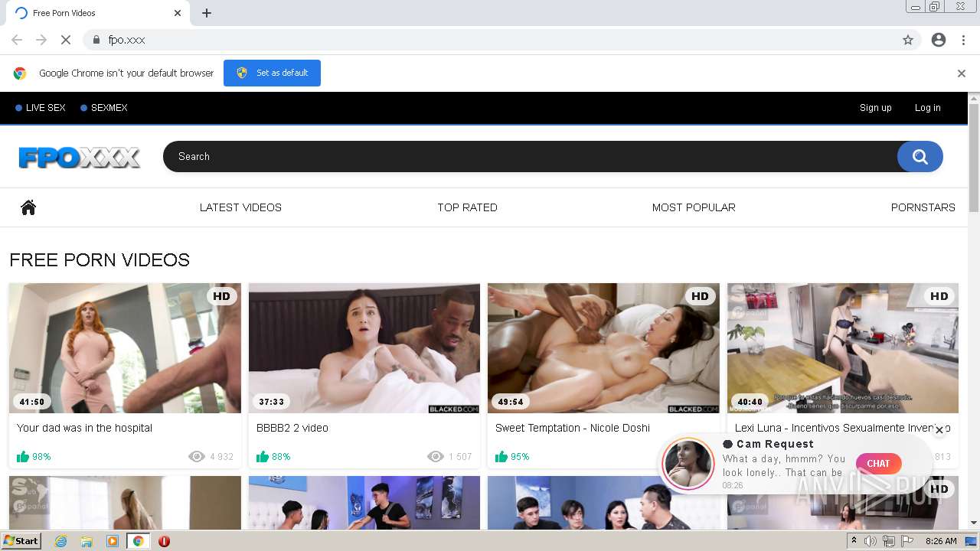Screen dimensions: 980x551
Task: Click the Chrome taskbar icon
Action: (138, 541)
